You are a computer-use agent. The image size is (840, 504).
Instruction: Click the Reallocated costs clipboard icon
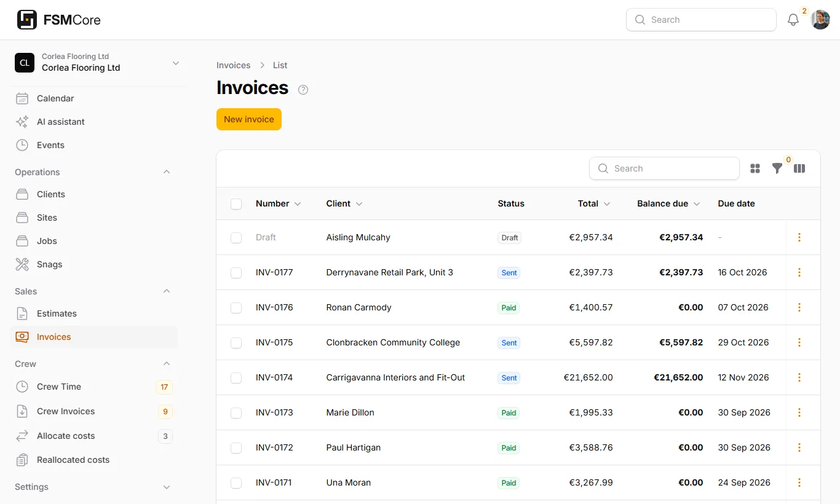[22, 460]
